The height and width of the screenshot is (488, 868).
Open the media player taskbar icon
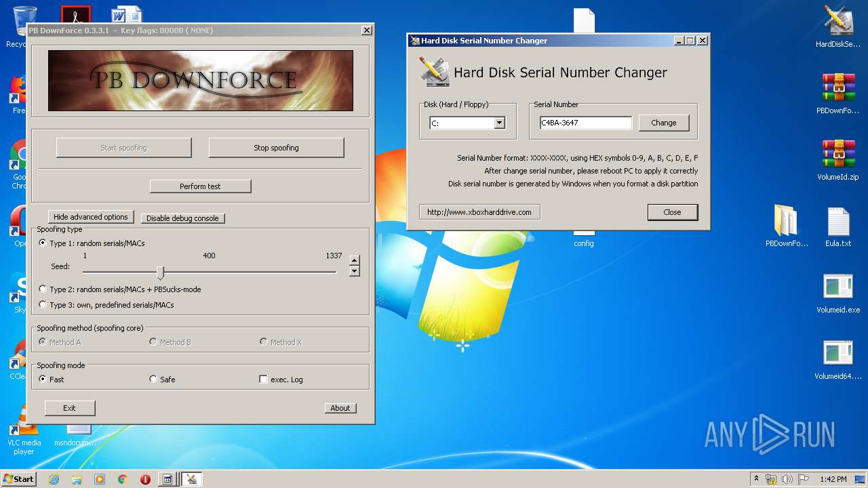pos(100,479)
